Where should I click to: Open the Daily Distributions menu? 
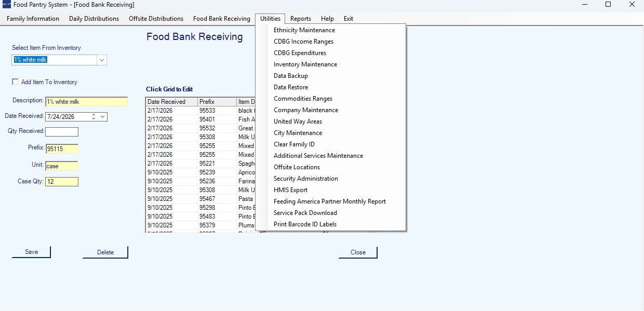pyautogui.click(x=94, y=19)
